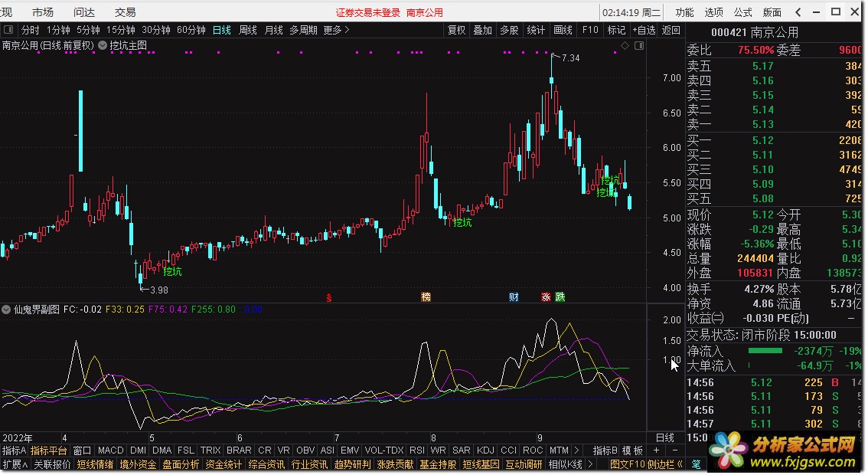The image size is (868, 475).
Task: Click the round icon beside 挖坑主图
Action: click(103, 45)
